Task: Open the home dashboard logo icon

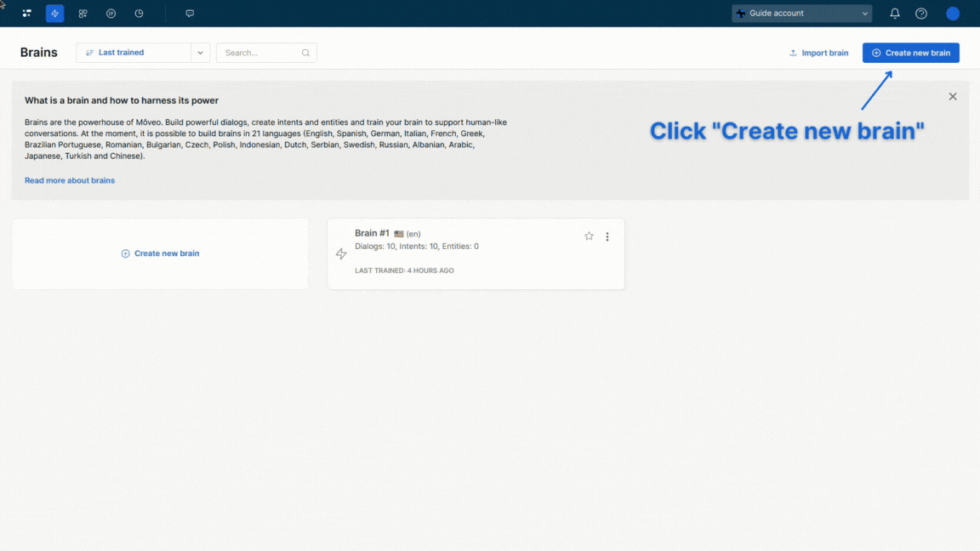Action: tap(27, 14)
